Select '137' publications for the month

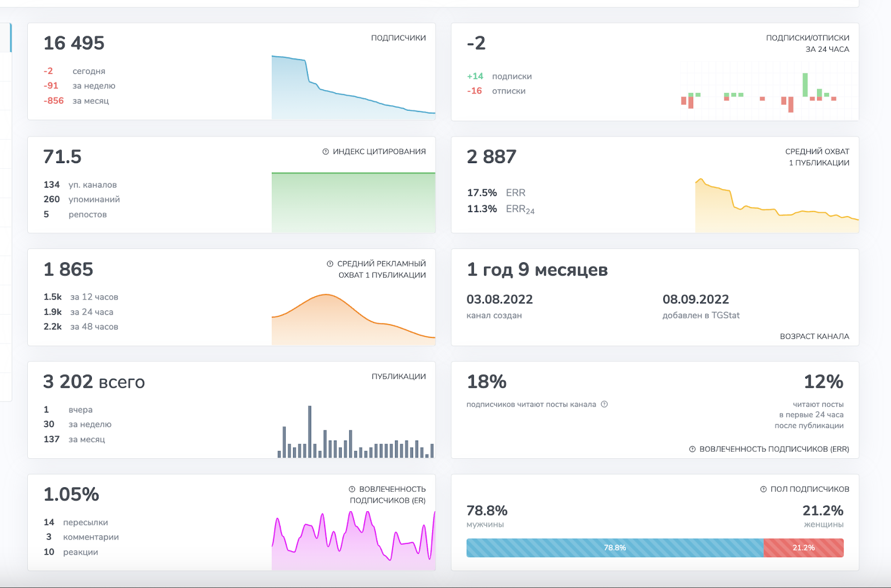pos(51,439)
